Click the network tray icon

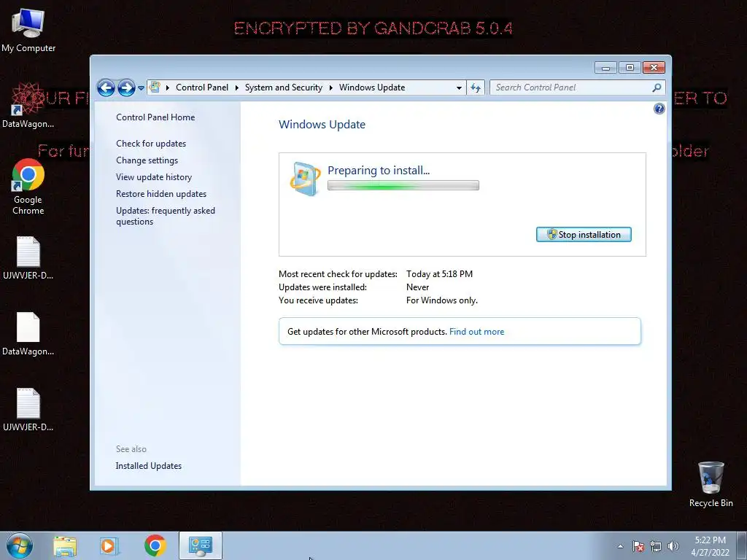click(x=656, y=547)
